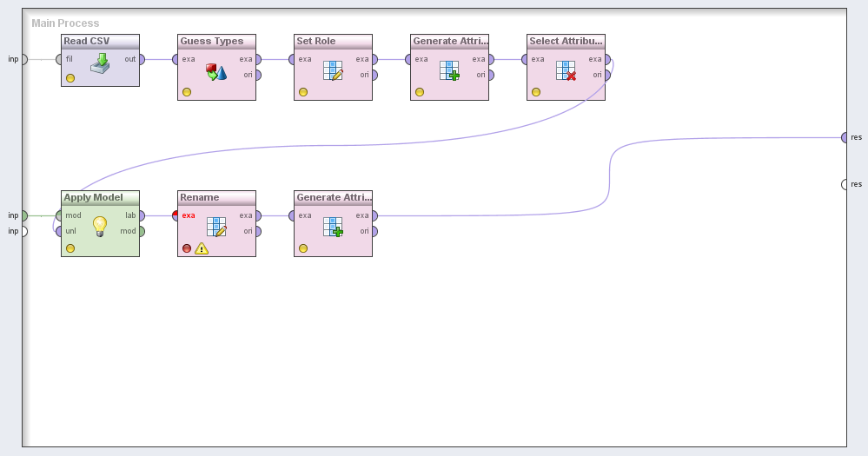
Task: Click the unconnected second 'res' result port
Action: point(845,184)
